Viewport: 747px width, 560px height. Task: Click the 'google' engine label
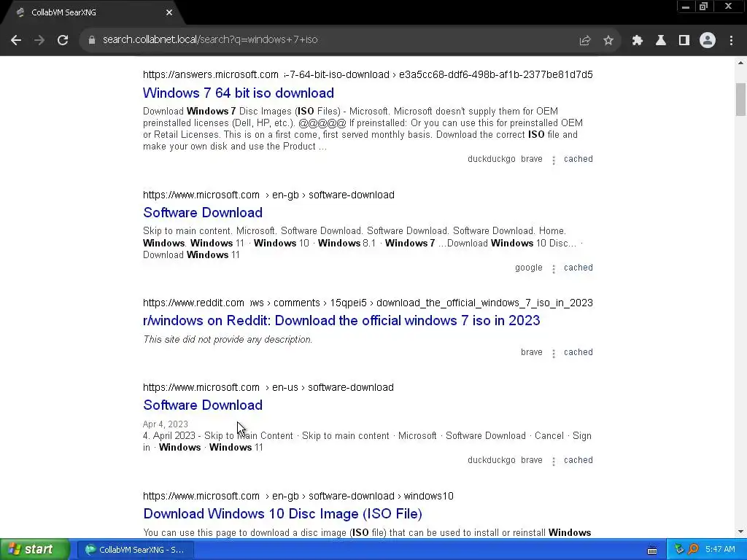pos(529,268)
